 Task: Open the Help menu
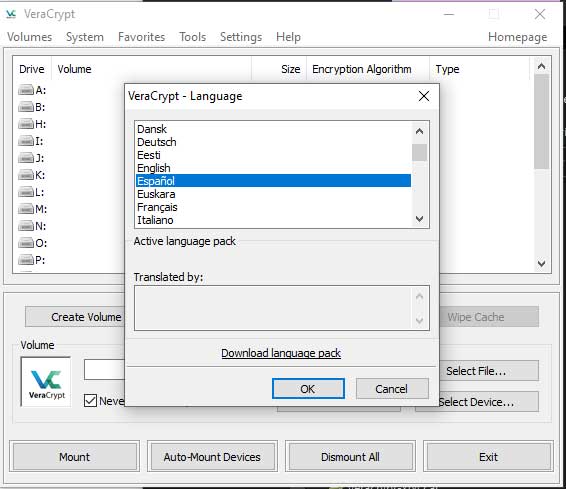pos(288,37)
